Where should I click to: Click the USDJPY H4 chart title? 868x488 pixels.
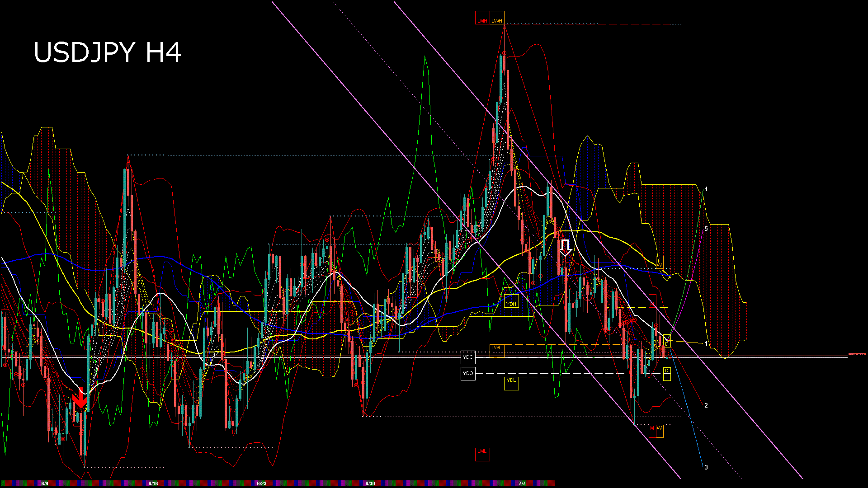[x=108, y=52]
